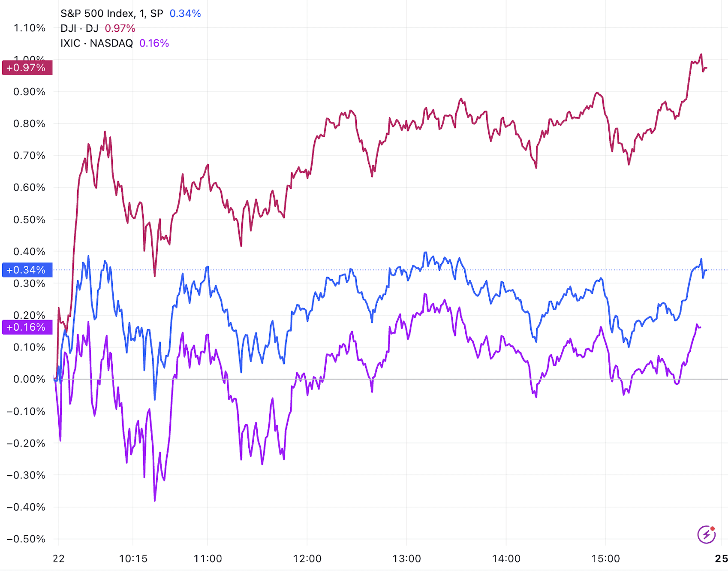Click the blue +0.34% price scale label
Viewport: 728px width, 574px height.
[x=27, y=270]
